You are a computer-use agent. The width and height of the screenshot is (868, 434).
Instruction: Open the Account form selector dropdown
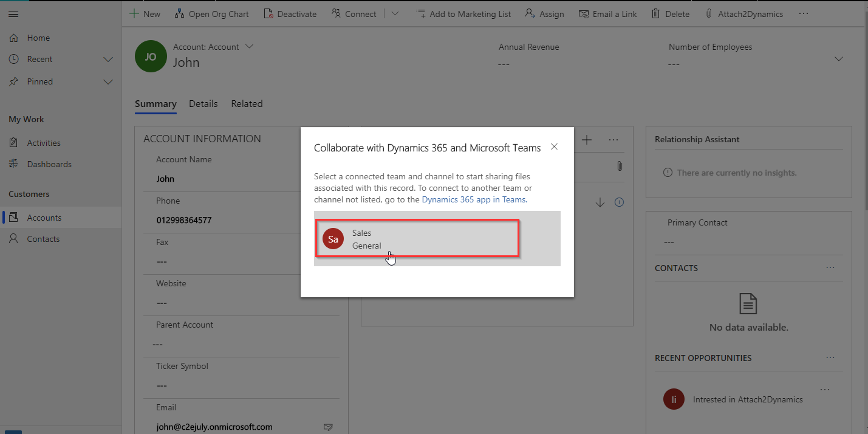coord(248,47)
